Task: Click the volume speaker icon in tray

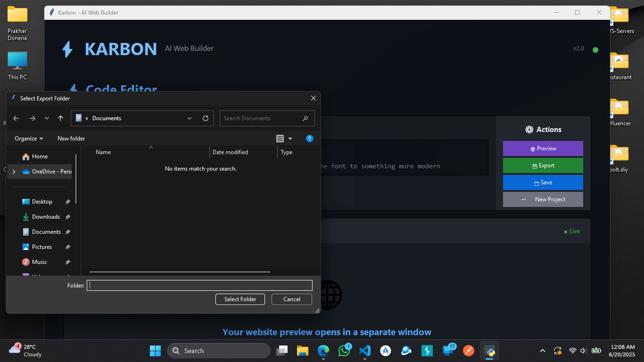Action: tap(583, 351)
